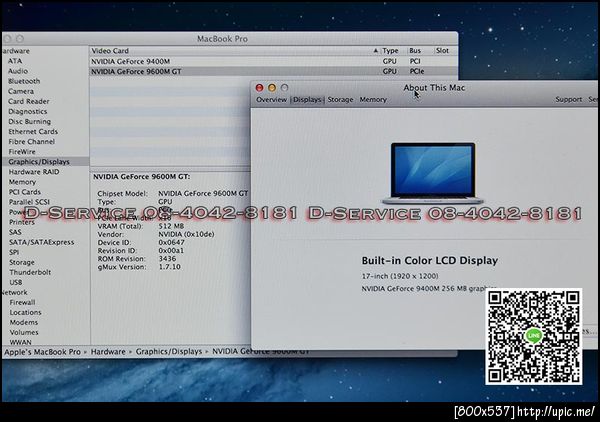This screenshot has height=422, width=600.
Task: Open PCI Cards in sidebar
Action: [x=24, y=192]
